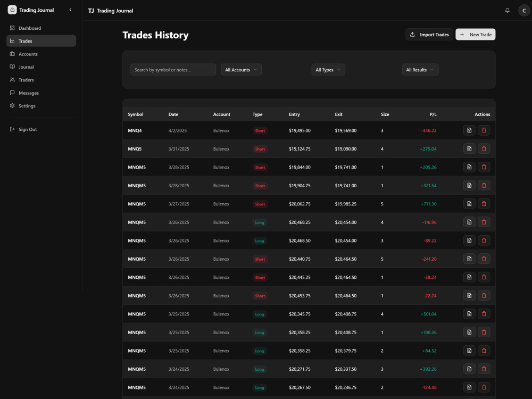View notes for the +321.54 trade
The width and height of the screenshot is (532, 399).
pos(469,185)
